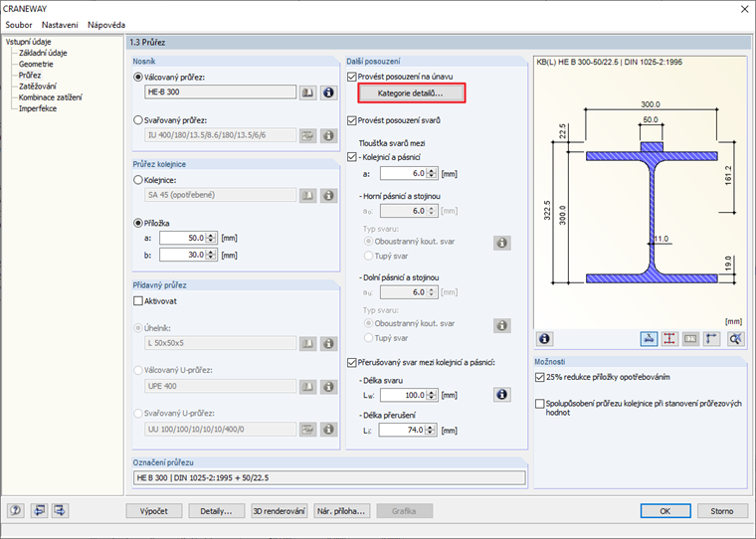Screen dimensions: 756x539
Task: Edit welded U-section UU 100/100/10
Action: click(307, 429)
